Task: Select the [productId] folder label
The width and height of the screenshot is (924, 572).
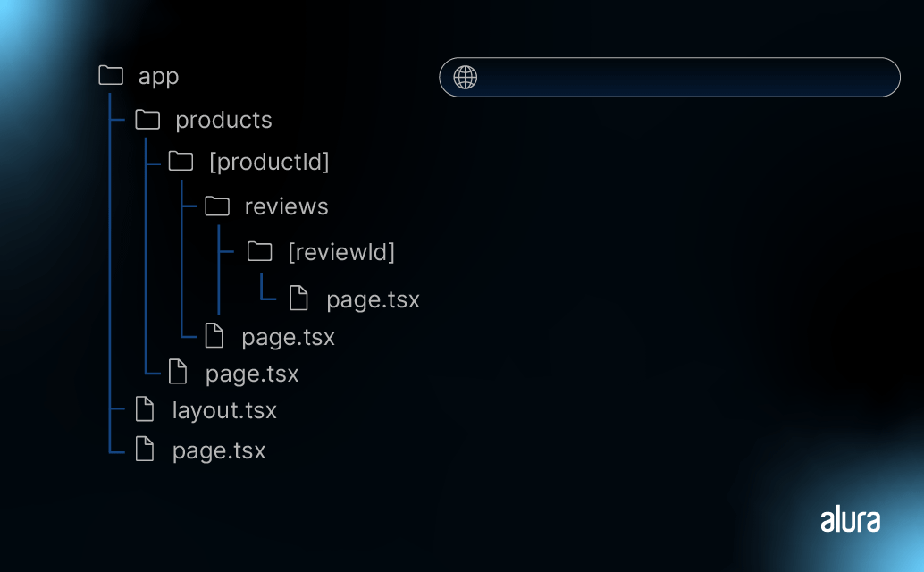Action: coord(269,162)
